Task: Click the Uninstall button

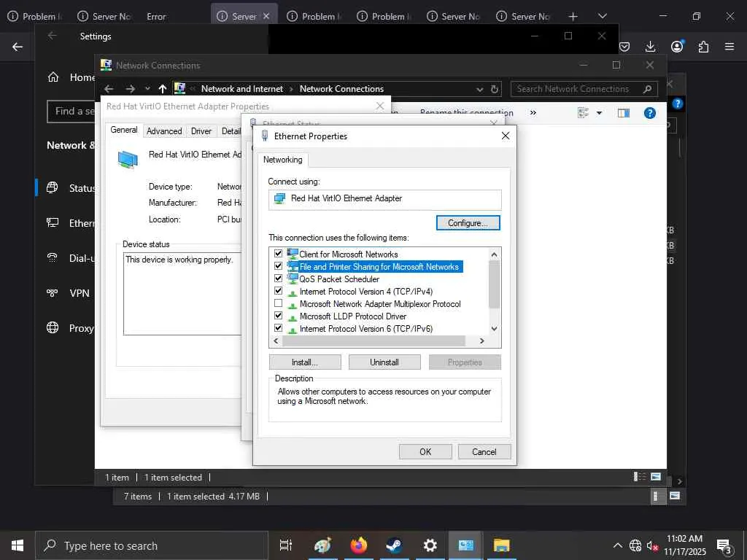Action: 384,362
